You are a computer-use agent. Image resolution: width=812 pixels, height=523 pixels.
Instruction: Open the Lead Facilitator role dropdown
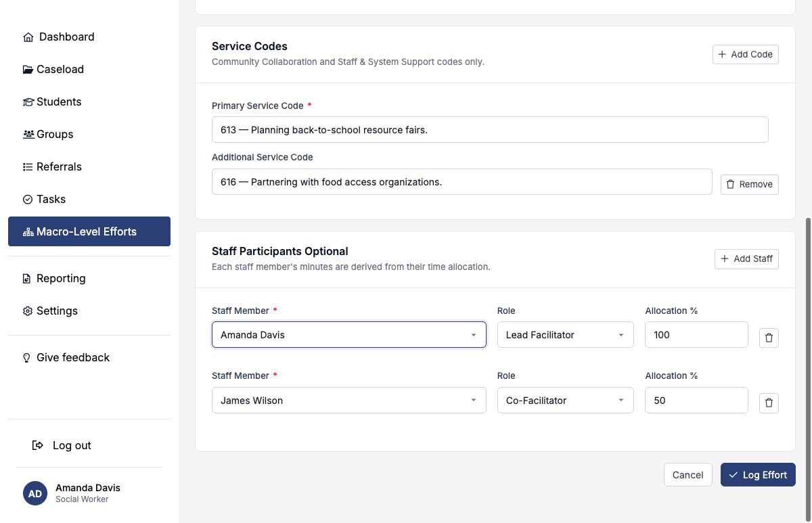coord(566,335)
